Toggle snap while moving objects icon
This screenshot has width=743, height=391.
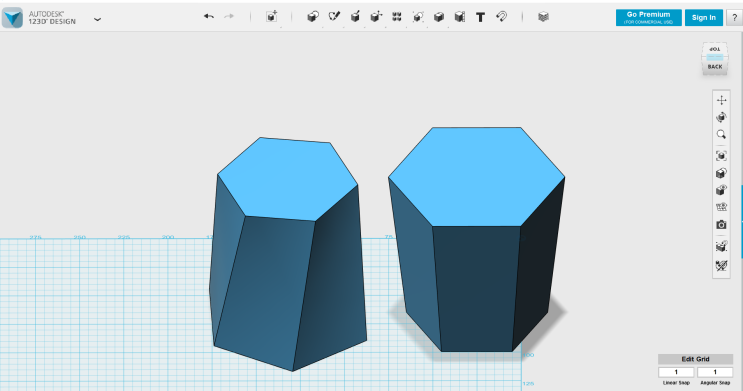pos(721,246)
